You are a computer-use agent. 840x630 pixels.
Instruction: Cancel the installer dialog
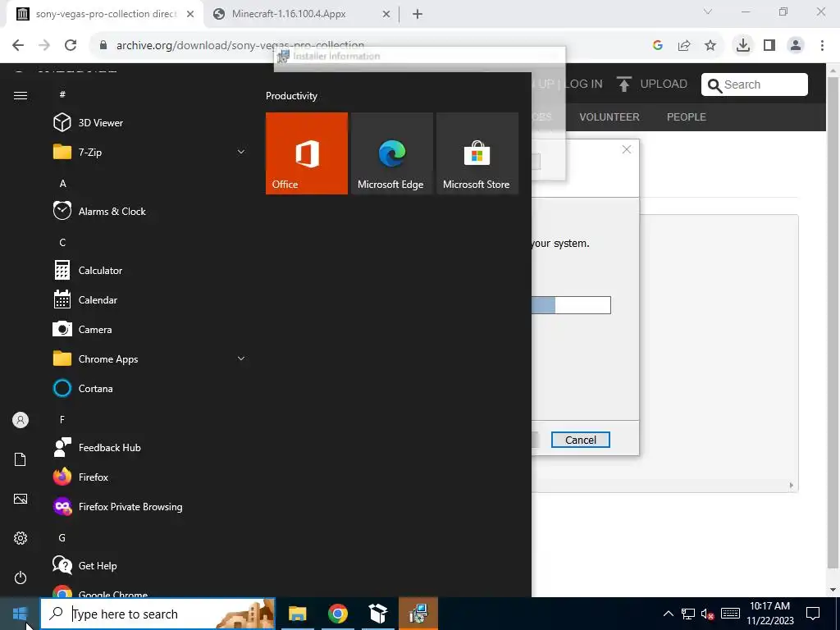point(581,440)
